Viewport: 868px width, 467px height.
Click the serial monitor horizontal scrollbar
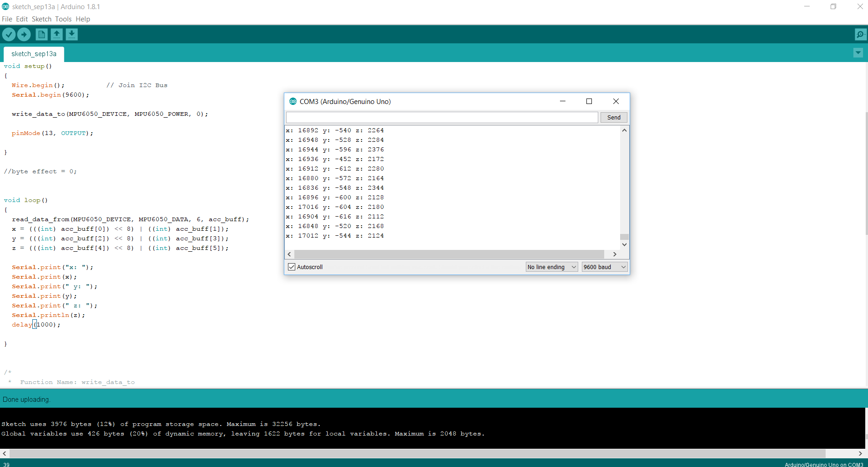coord(449,254)
